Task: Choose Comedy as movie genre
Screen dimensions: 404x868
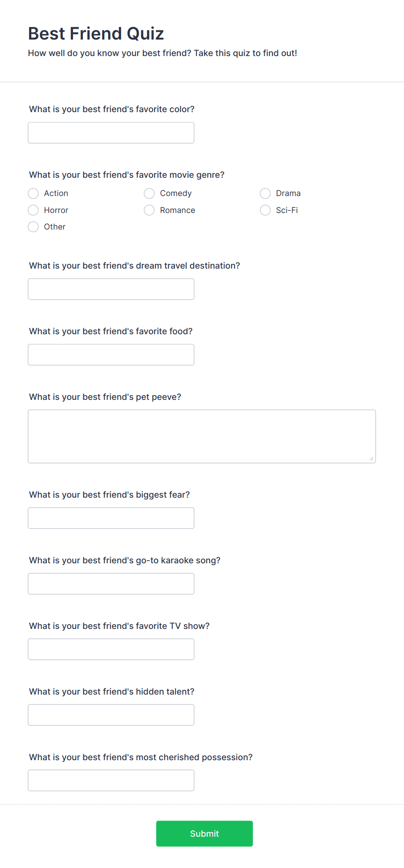Action: 149,193
